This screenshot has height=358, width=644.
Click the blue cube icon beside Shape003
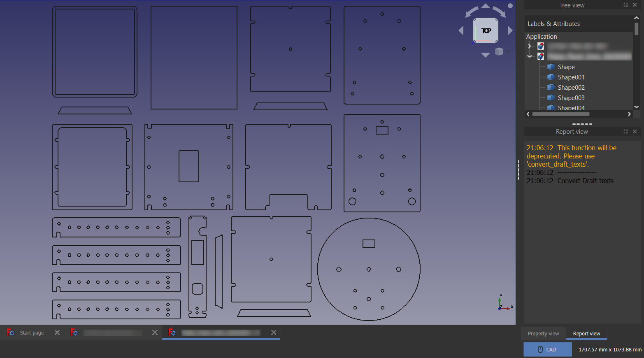coord(551,98)
